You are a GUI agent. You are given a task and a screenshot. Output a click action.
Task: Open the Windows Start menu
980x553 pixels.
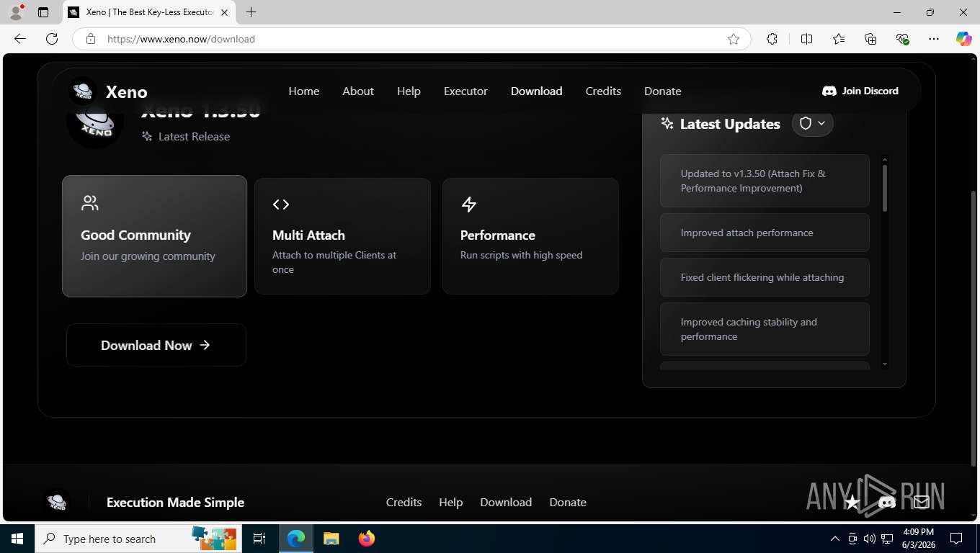(17, 539)
